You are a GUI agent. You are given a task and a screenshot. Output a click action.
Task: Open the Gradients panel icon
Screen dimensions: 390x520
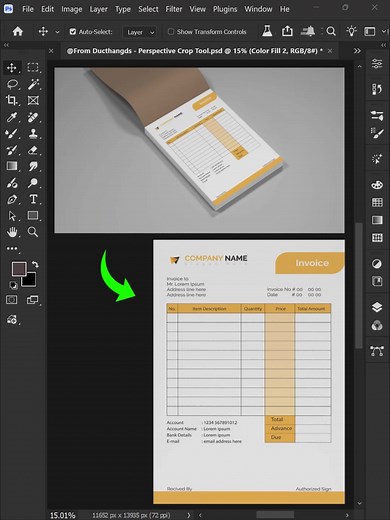pyautogui.click(x=377, y=220)
